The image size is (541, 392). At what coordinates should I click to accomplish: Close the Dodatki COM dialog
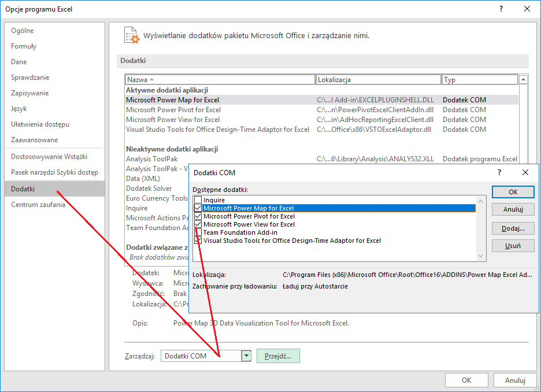[525, 172]
